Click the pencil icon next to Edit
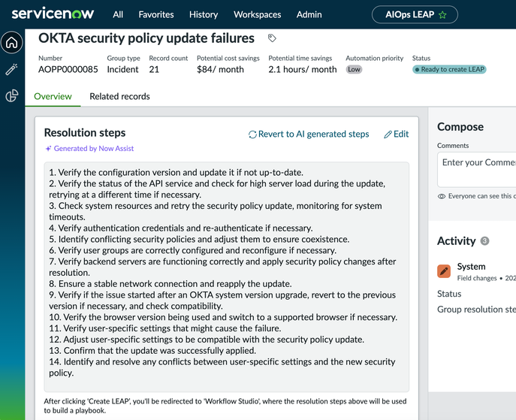 point(388,134)
